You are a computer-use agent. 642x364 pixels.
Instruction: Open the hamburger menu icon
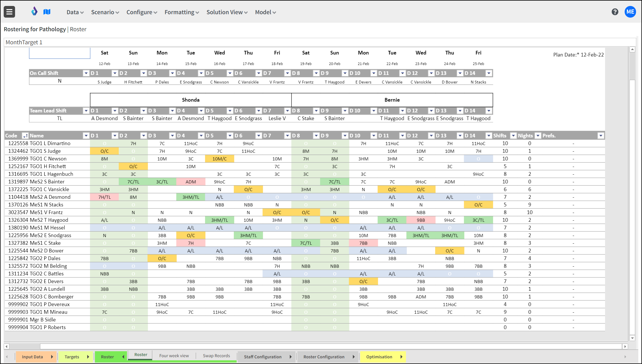coord(9,12)
